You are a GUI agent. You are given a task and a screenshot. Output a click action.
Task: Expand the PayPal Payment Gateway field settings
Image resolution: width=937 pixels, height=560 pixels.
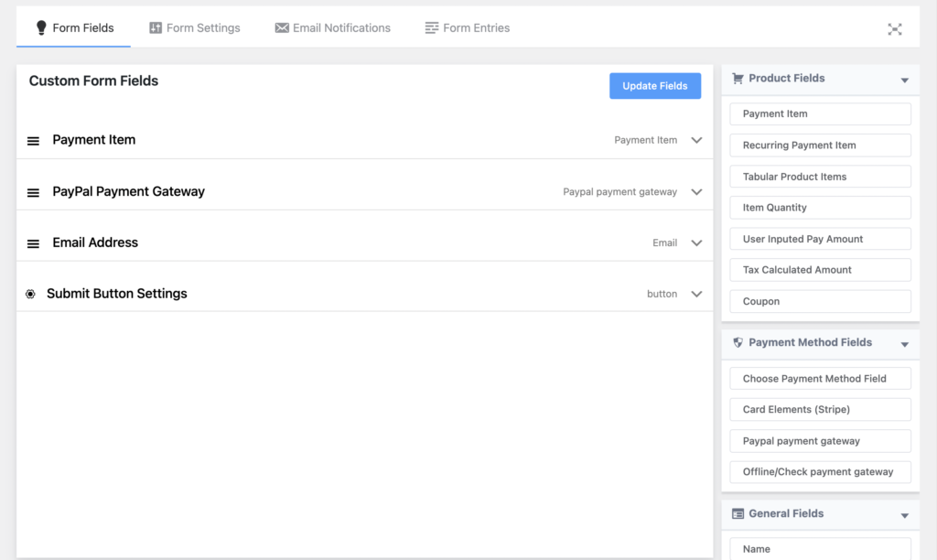coord(696,191)
